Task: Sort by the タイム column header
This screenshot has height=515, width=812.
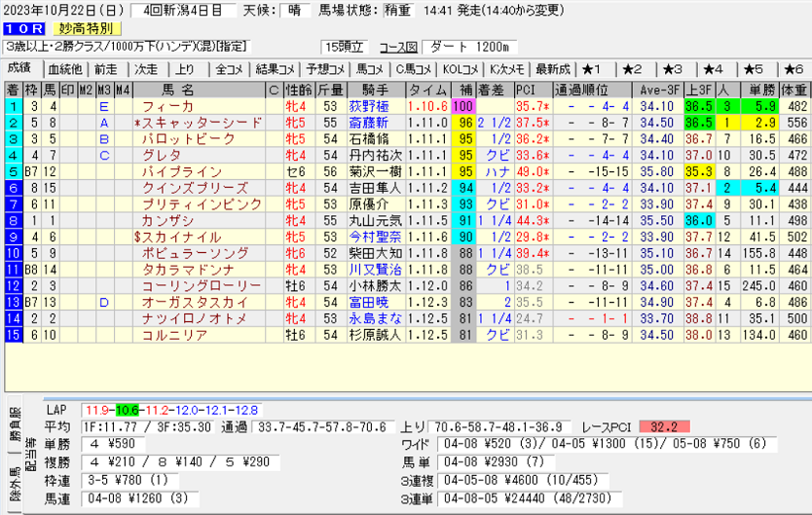Action: click(428, 90)
